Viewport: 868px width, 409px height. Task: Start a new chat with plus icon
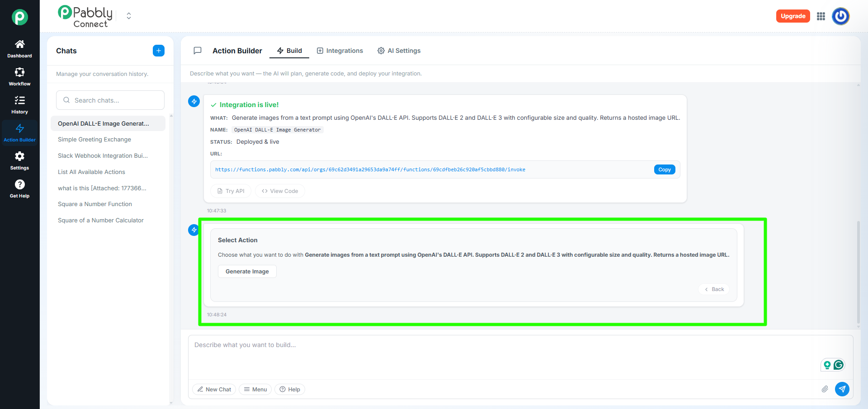(x=158, y=51)
